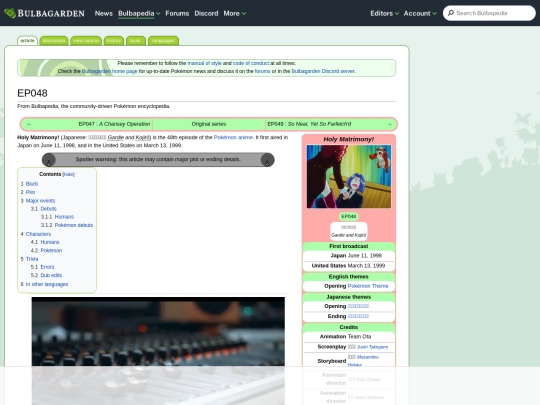Jump to 3.1.1 Humans in contents
Image resolution: width=540 pixels, height=405 pixels.
pos(64,217)
